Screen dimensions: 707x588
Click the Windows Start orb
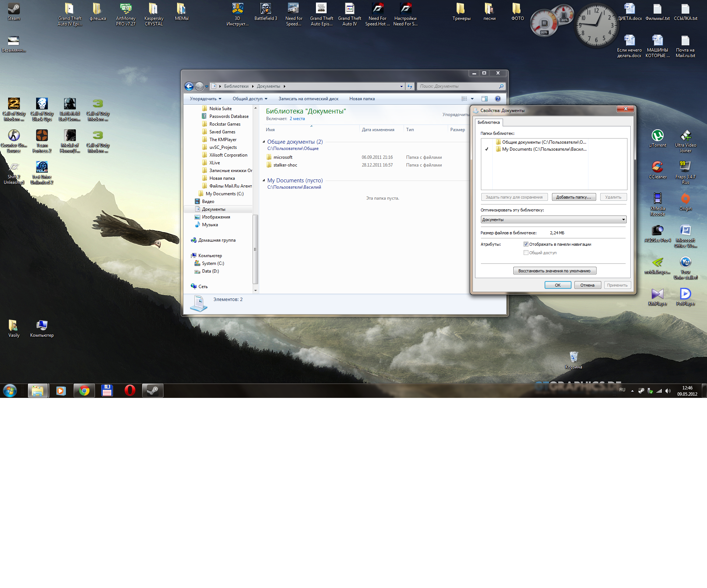(x=10, y=391)
